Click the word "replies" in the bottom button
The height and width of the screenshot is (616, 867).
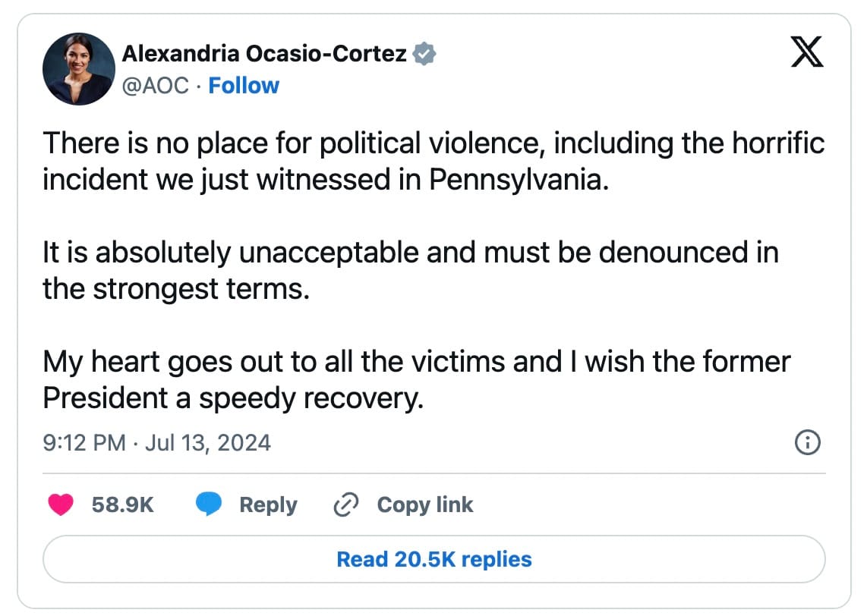pyautogui.click(x=497, y=560)
